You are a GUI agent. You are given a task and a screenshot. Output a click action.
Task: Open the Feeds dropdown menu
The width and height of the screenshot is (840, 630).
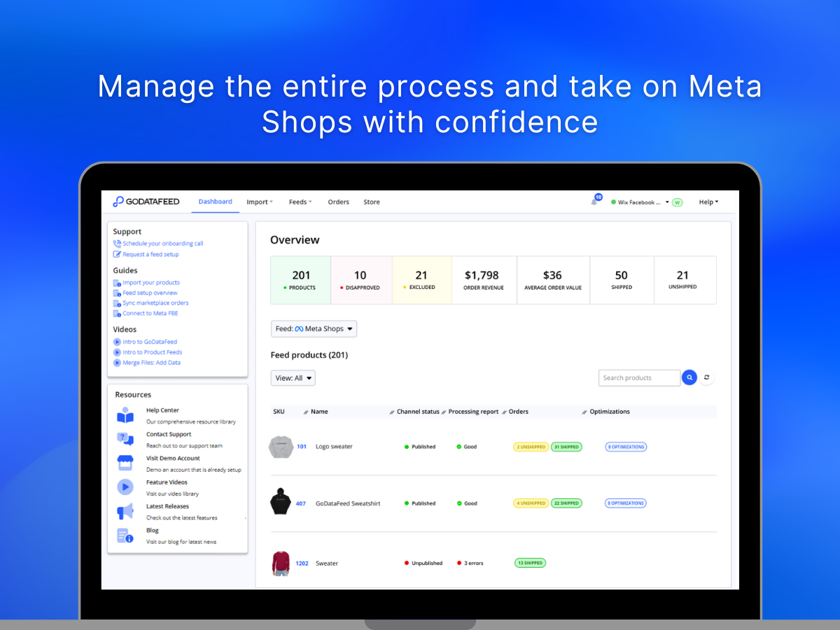pos(300,202)
